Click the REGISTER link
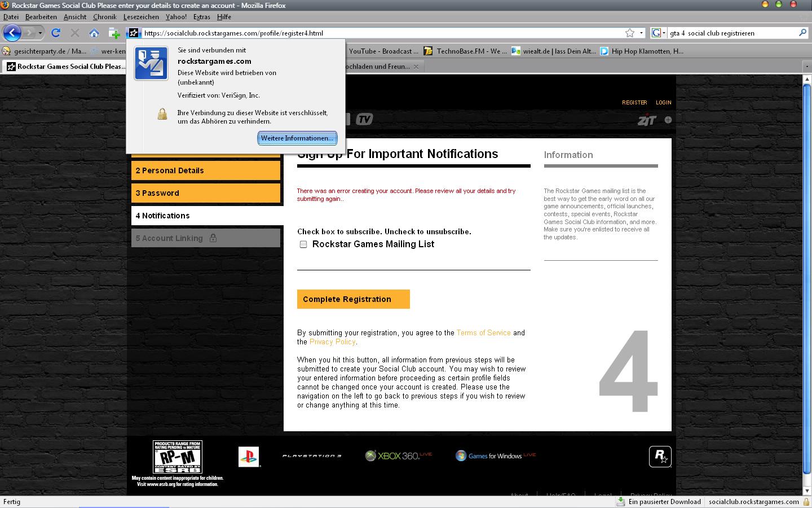This screenshot has height=508, width=812. tap(634, 103)
